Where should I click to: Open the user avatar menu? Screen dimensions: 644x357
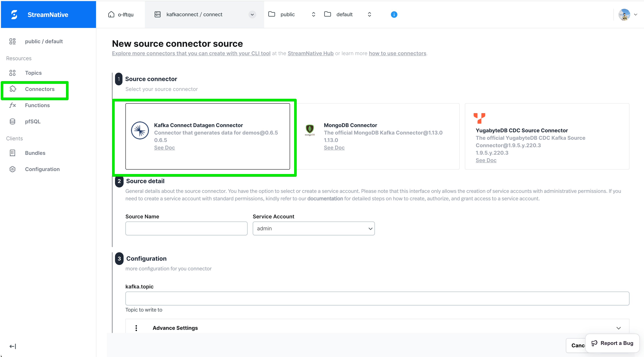tap(624, 15)
